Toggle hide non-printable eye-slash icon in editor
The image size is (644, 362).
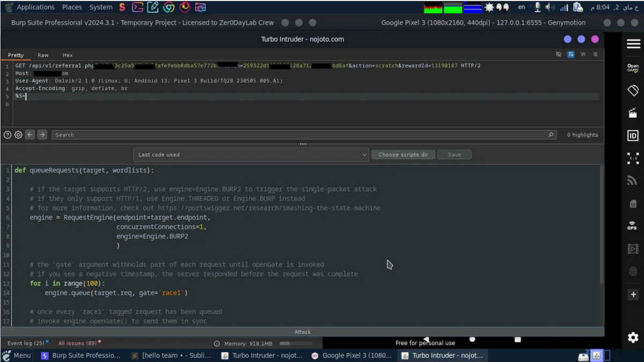click(559, 55)
